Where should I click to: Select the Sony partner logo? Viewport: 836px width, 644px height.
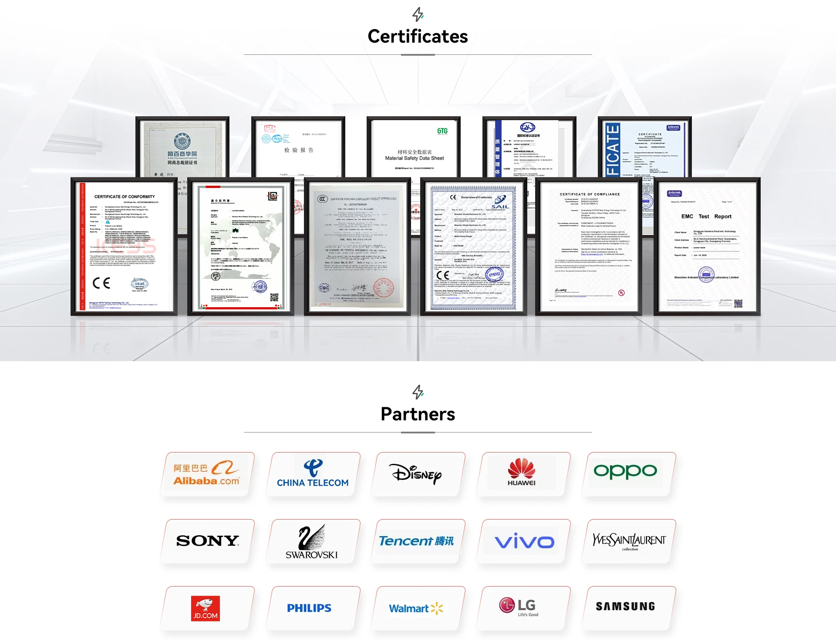[207, 541]
